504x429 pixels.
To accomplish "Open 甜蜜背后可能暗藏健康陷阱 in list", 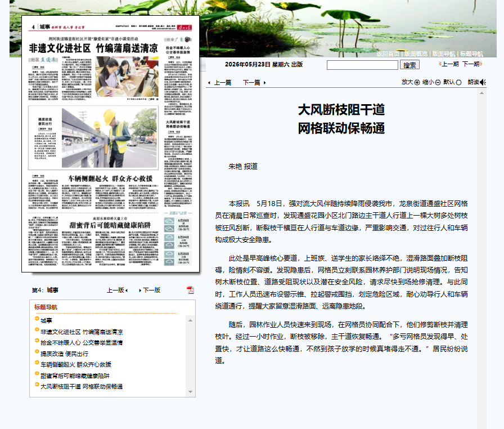I will pyautogui.click(x=75, y=376).
